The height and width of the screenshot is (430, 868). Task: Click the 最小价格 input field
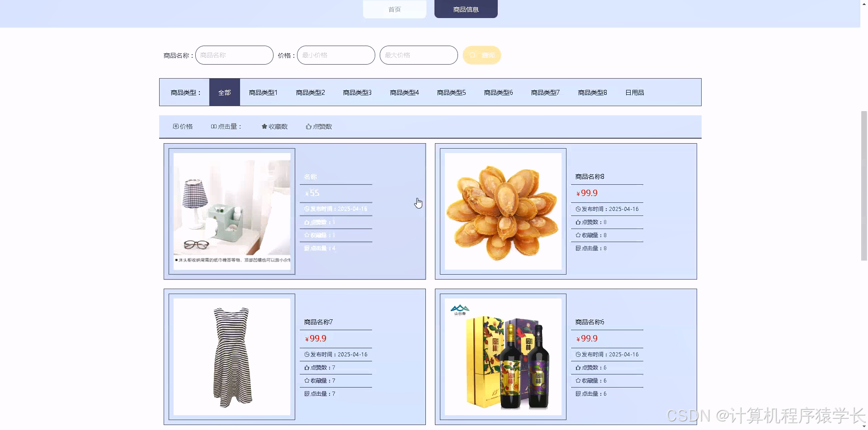click(x=336, y=55)
